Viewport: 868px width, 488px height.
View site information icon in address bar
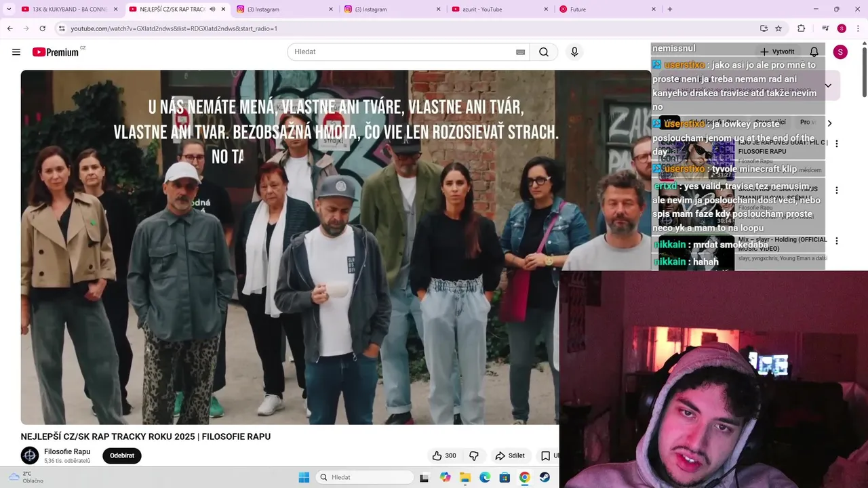point(62,28)
